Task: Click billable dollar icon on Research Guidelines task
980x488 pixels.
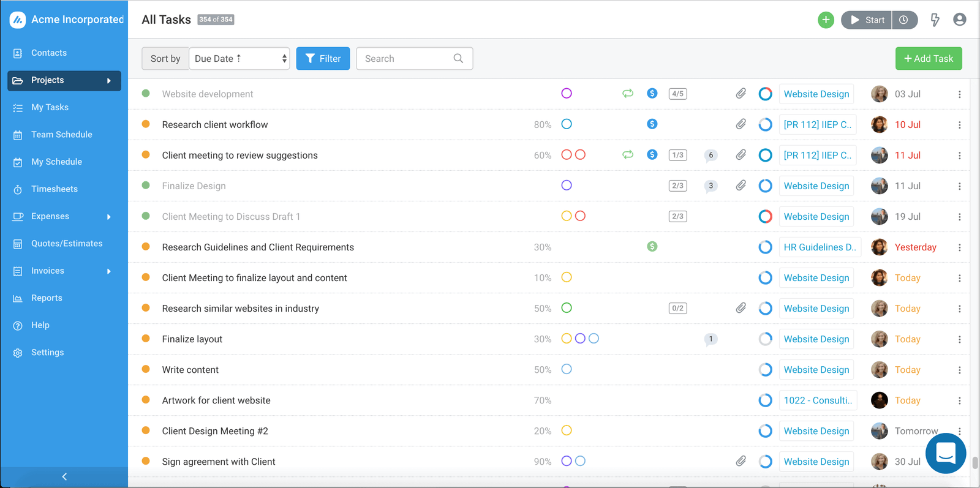Action: [652, 247]
